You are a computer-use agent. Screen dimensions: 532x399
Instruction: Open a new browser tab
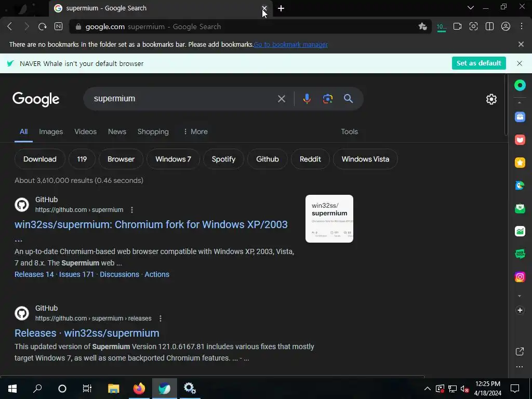(x=281, y=8)
